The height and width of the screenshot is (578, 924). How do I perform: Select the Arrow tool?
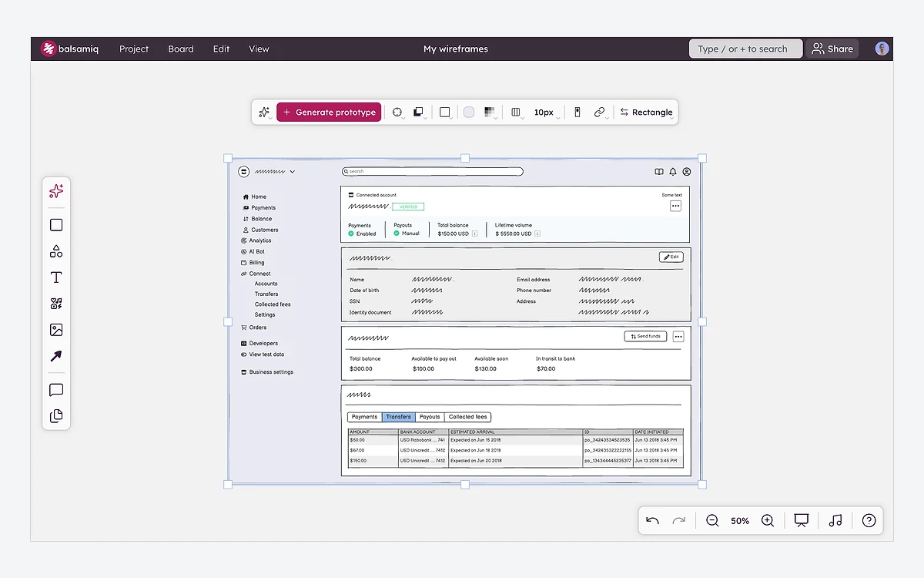[x=56, y=356]
